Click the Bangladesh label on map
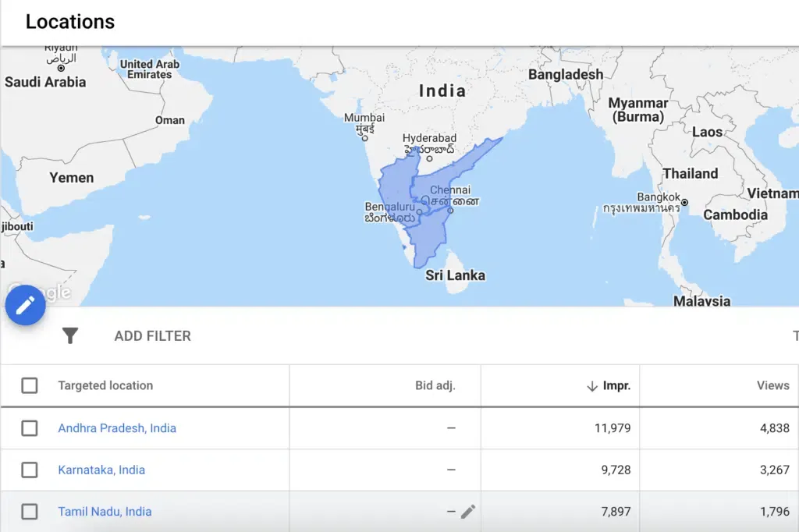This screenshot has width=799, height=532. (x=566, y=74)
